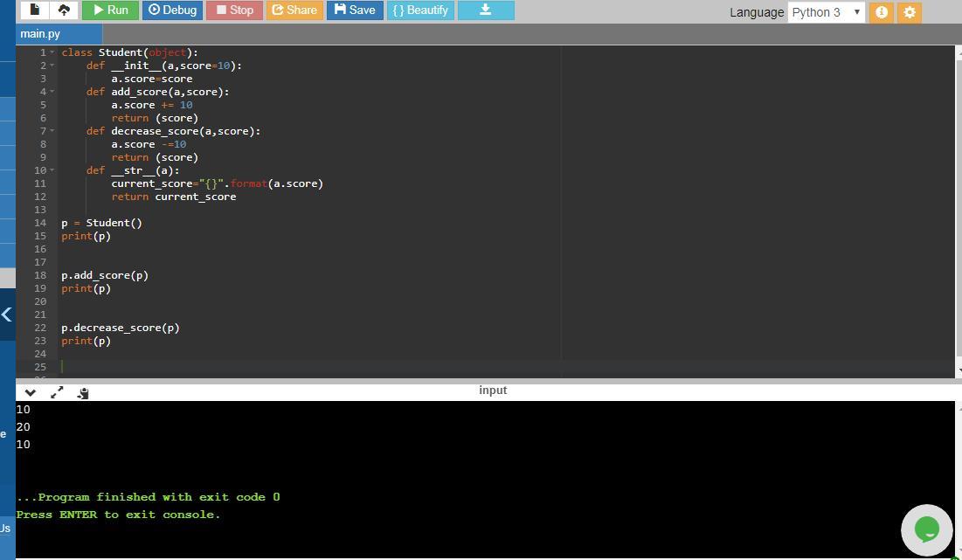Image resolution: width=962 pixels, height=560 pixels.
Task: Collapse the class Student fold arrow at line 1
Action: pos(52,52)
